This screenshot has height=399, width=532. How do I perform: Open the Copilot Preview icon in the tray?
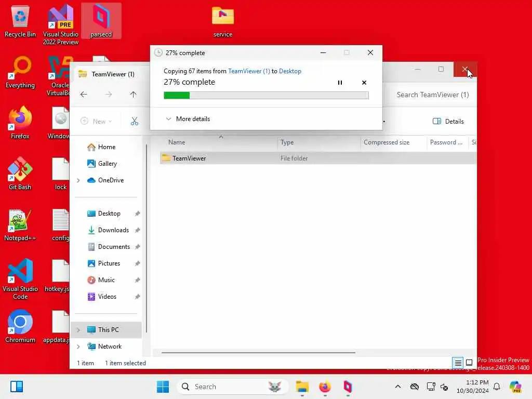pyautogui.click(x=515, y=387)
